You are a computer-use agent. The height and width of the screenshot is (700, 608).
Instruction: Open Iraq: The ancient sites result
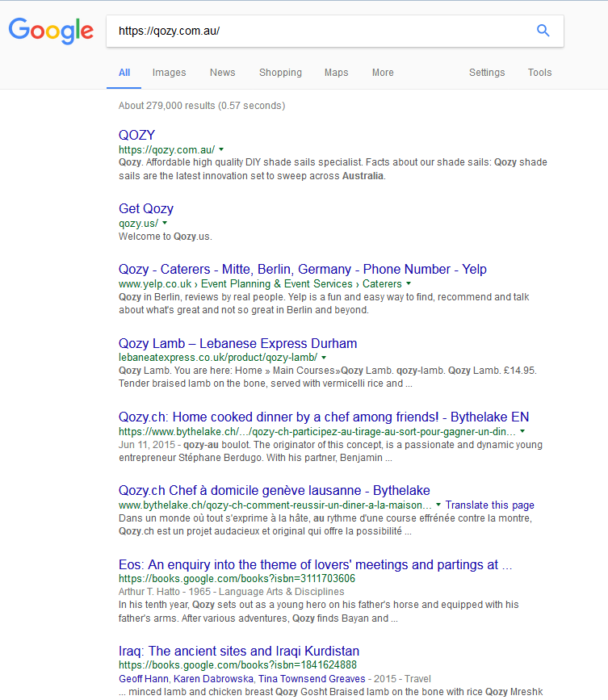[239, 651]
